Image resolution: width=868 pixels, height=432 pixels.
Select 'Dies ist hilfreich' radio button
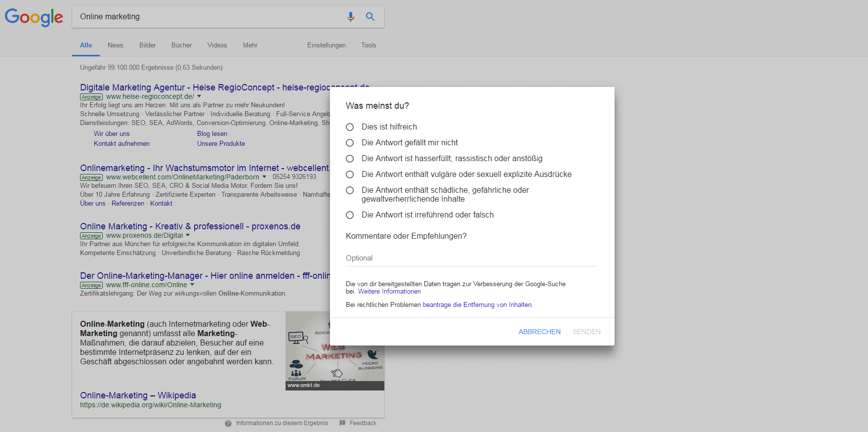coord(350,127)
